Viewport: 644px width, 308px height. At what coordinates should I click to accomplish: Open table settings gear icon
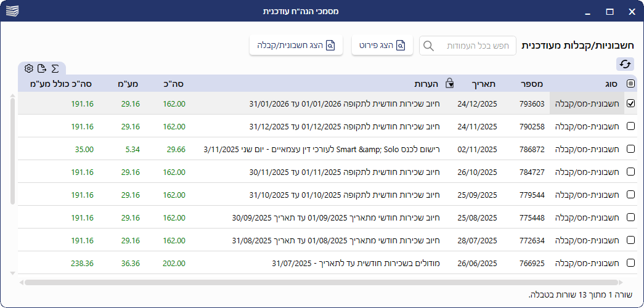click(29, 68)
